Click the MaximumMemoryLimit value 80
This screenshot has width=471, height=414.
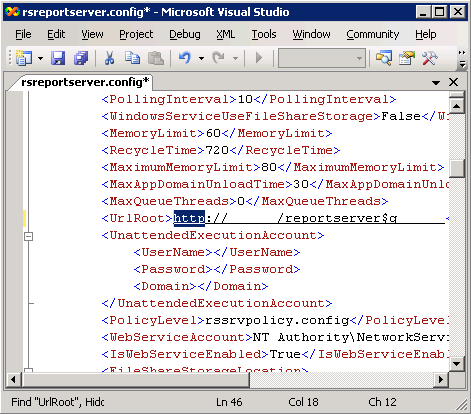[269, 167]
